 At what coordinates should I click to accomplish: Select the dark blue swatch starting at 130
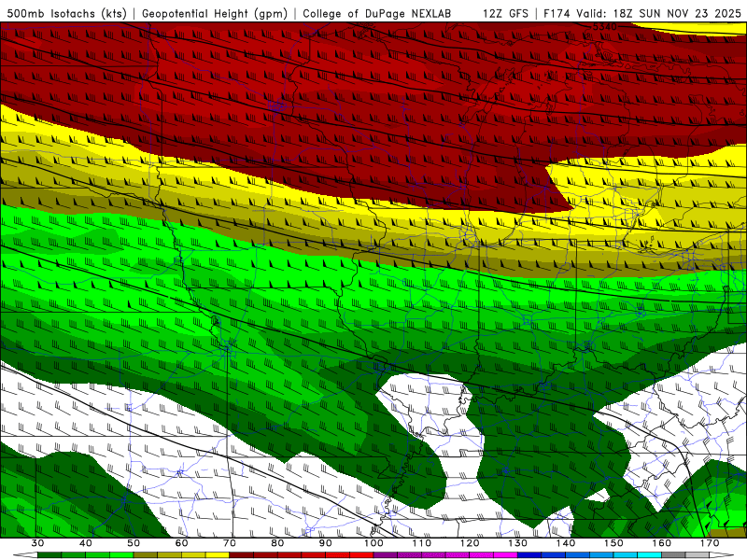529,555
